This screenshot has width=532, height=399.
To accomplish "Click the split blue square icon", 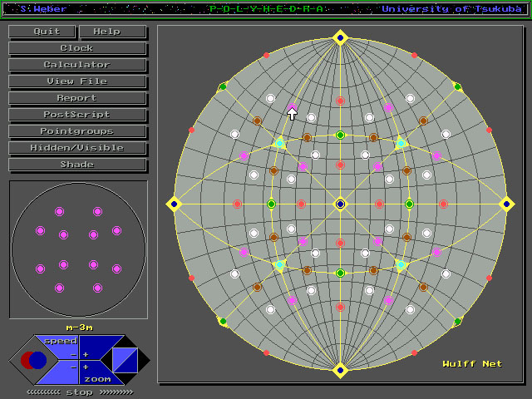I will tap(125, 360).
